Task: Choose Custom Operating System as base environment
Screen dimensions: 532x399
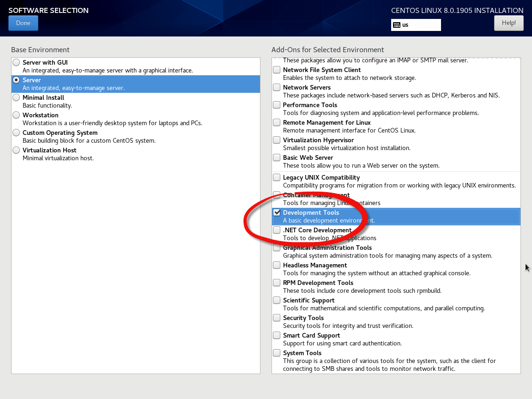Action: click(x=16, y=133)
